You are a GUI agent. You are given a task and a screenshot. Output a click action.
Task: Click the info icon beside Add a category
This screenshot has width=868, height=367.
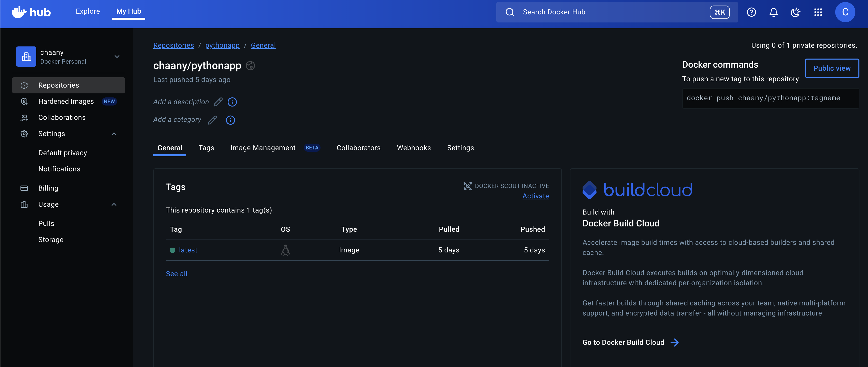[230, 120]
